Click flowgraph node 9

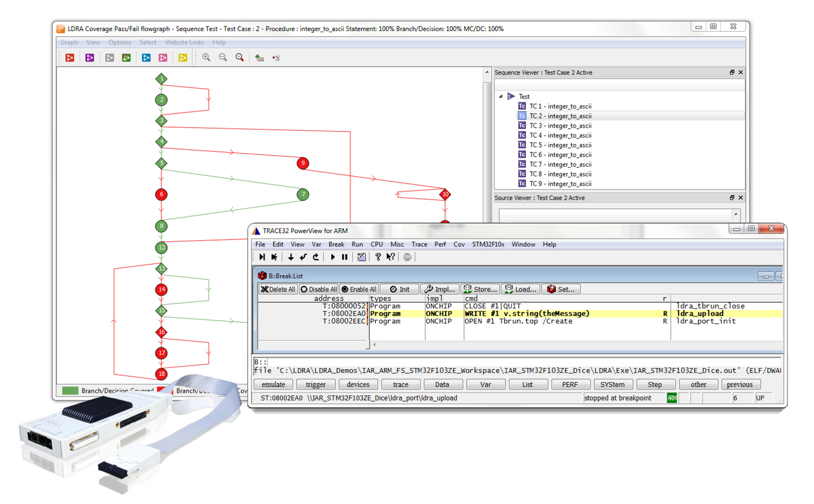click(303, 163)
